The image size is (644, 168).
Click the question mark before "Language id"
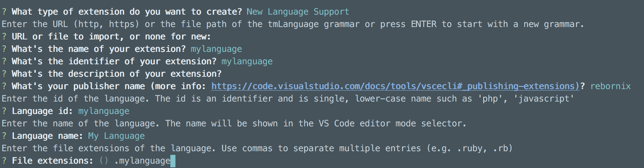tap(4, 111)
